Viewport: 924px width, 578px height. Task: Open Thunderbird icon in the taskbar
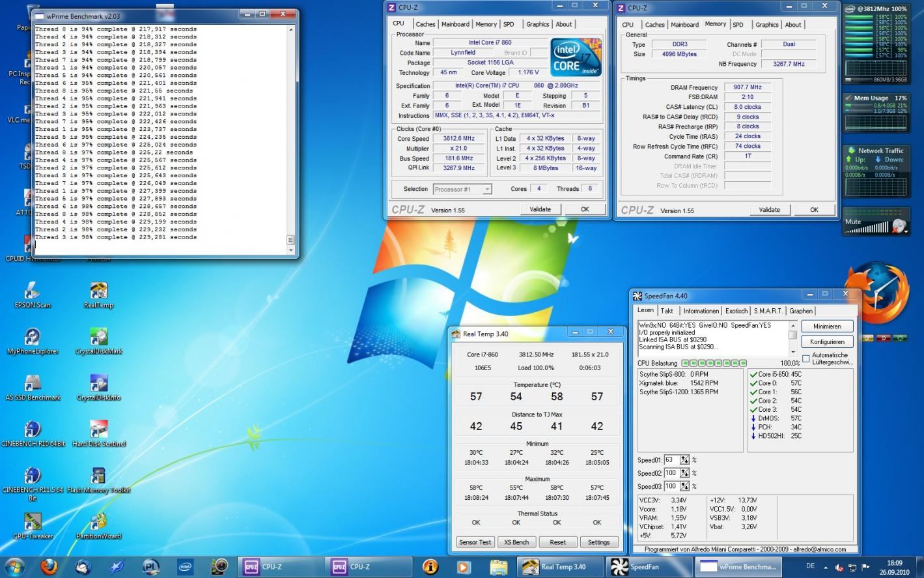tap(83, 566)
